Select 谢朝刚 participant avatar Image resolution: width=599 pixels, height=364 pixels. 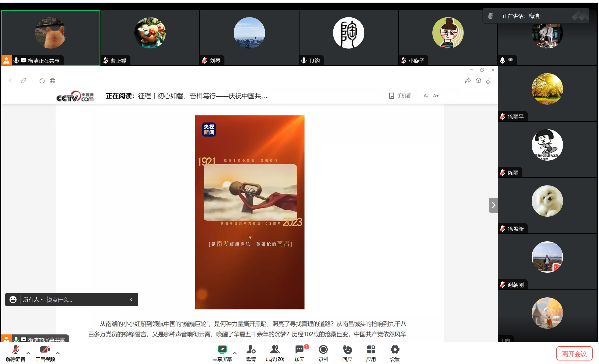pos(547,257)
